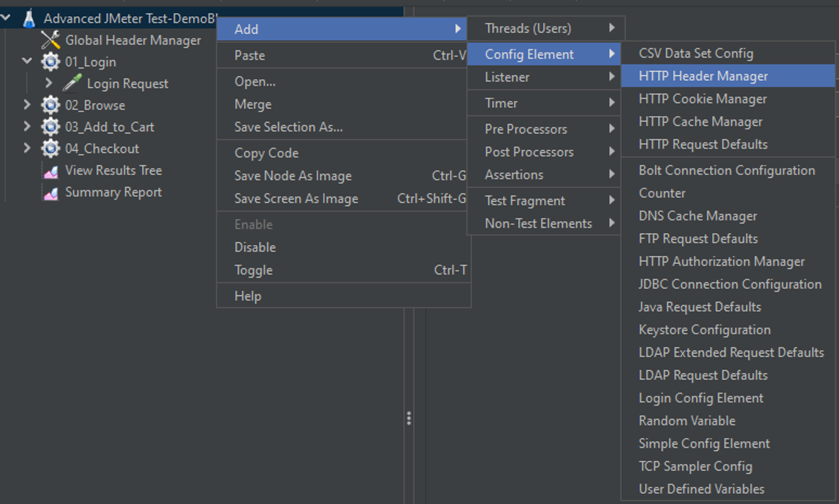Click the 04_Checkout gear icon
Viewport: 839px width, 504px height.
coord(50,149)
